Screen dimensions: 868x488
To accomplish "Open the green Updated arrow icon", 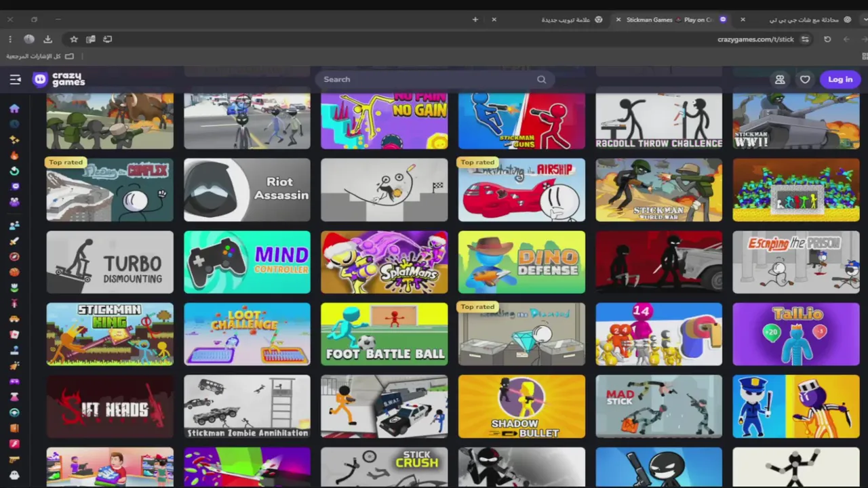I will [x=14, y=171].
